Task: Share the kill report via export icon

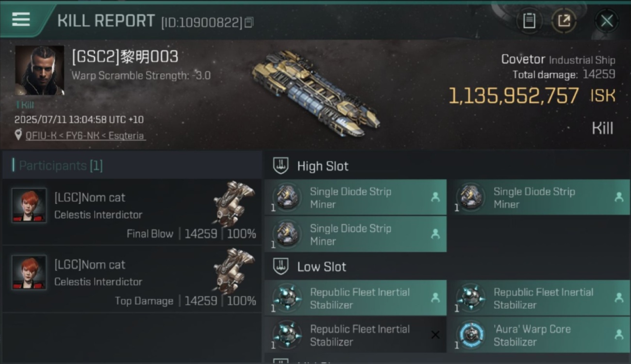Action: click(564, 21)
